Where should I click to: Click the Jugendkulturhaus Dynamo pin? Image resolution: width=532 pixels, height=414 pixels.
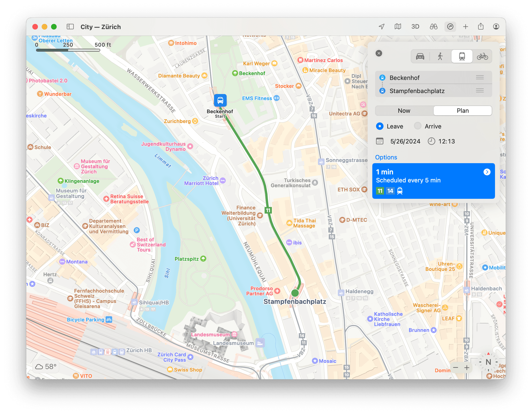coord(190,146)
